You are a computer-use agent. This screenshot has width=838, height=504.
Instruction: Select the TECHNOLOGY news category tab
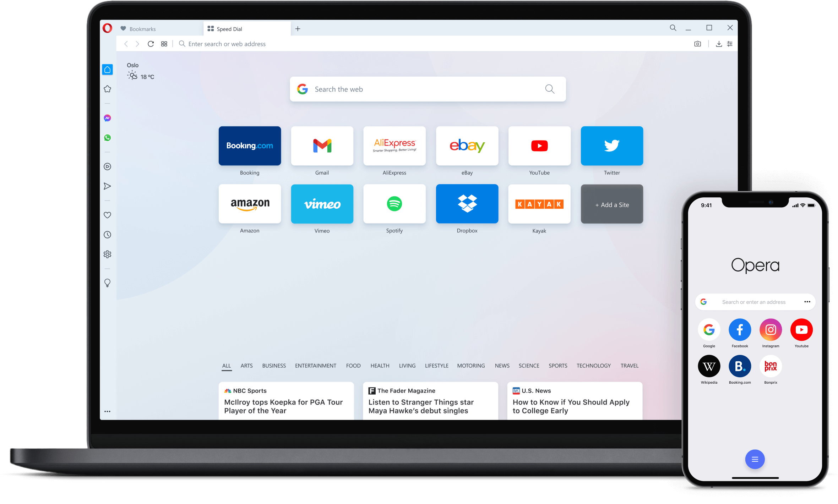[593, 366]
